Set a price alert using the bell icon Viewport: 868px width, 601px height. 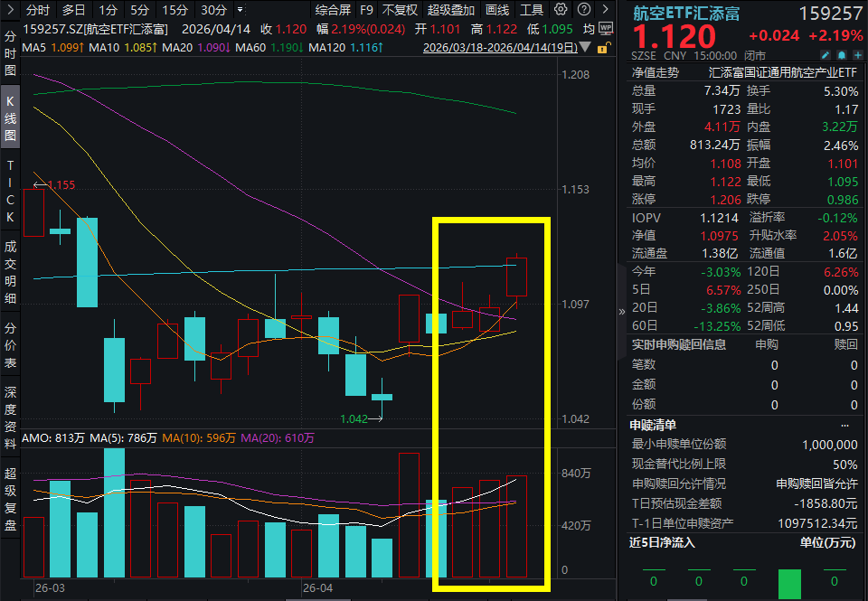tap(841, 54)
